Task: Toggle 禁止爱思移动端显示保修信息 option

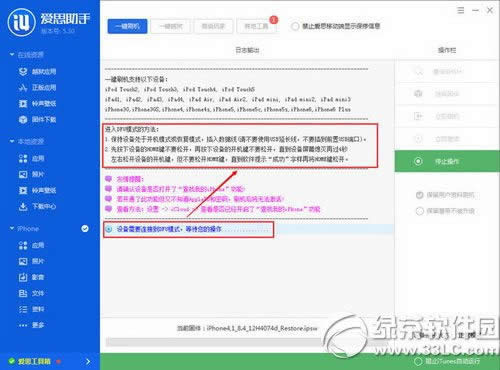Action: 295,26
